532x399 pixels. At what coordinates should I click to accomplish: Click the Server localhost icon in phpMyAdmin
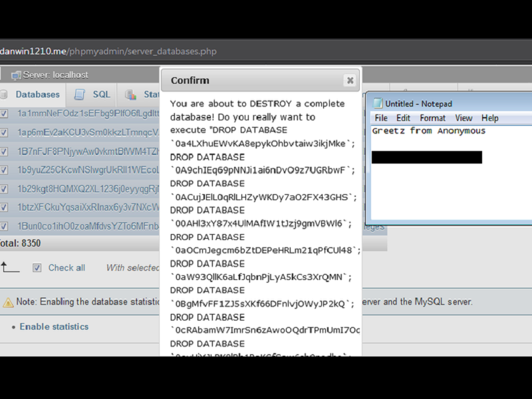click(15, 75)
